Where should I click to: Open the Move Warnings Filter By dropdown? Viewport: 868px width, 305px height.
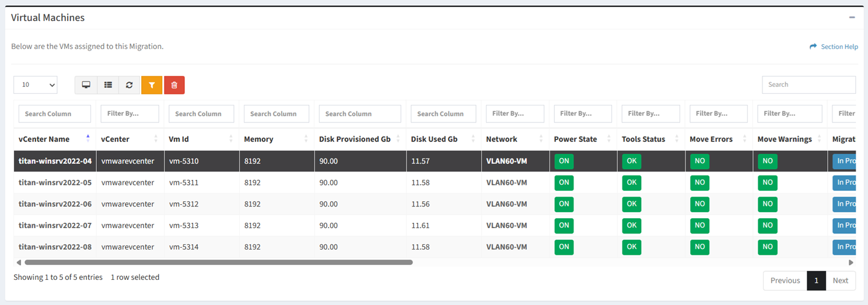[x=790, y=114]
